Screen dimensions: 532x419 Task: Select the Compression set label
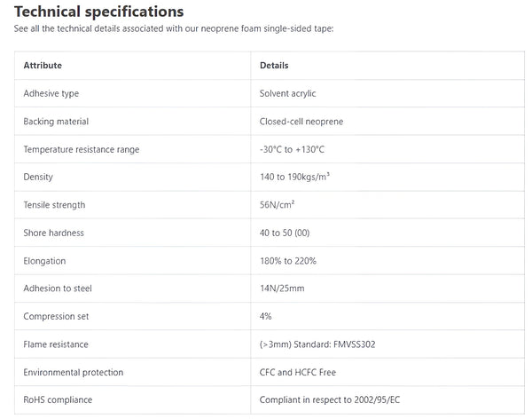coord(56,316)
